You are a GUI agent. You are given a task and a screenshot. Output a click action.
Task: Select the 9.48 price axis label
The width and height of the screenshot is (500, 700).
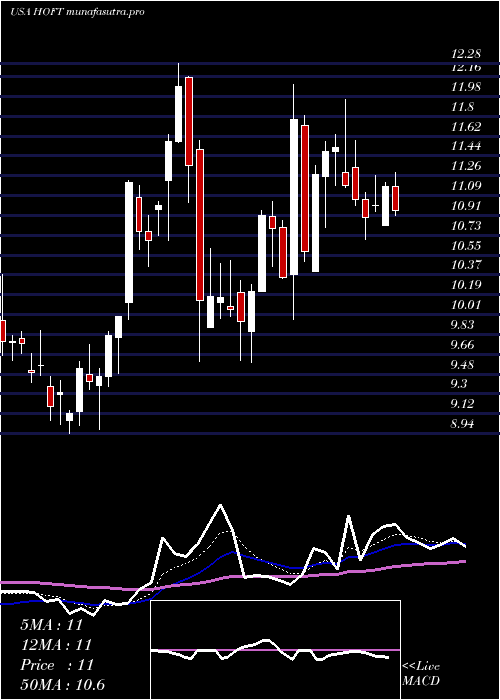[462, 365]
